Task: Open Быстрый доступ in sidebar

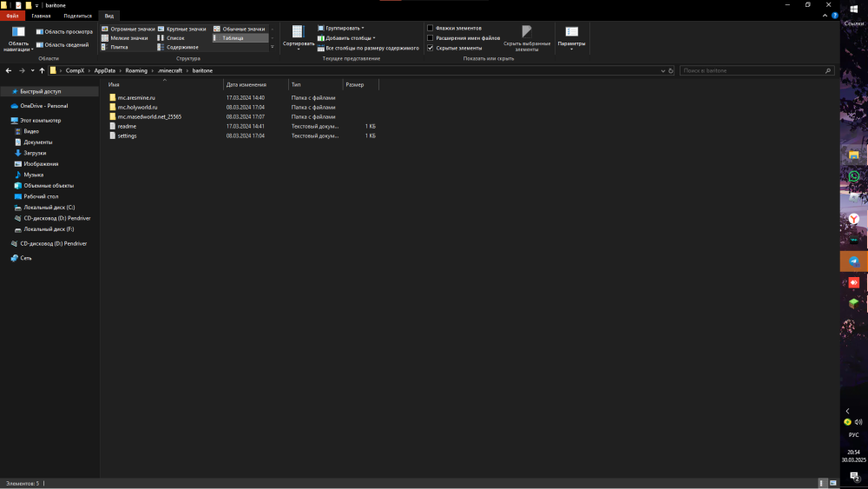Action: click(x=41, y=91)
